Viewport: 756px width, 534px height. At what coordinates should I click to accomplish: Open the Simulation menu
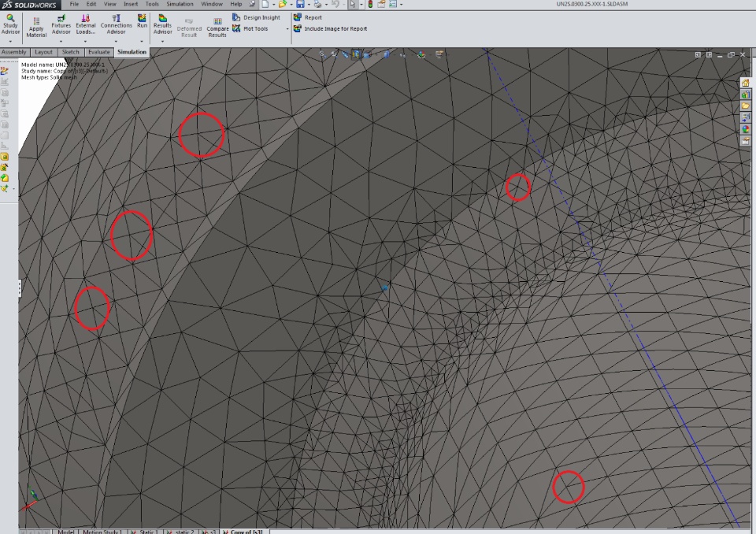tap(180, 4)
